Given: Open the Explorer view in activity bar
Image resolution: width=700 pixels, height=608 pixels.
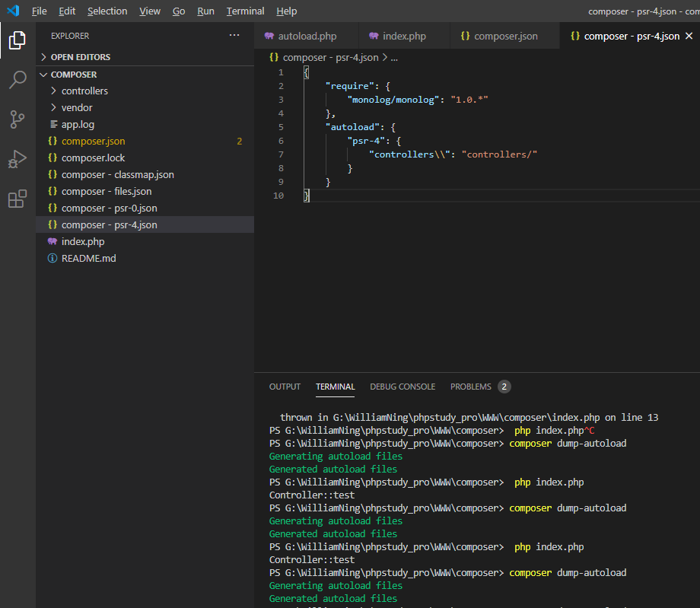Looking at the screenshot, I should pyautogui.click(x=17, y=40).
